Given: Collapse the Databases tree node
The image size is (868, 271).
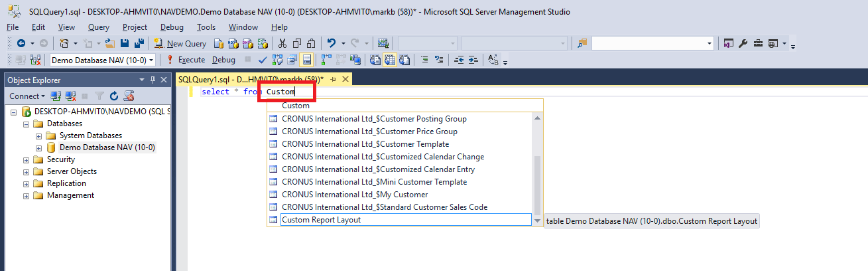Looking at the screenshot, I should pyautogui.click(x=26, y=124).
